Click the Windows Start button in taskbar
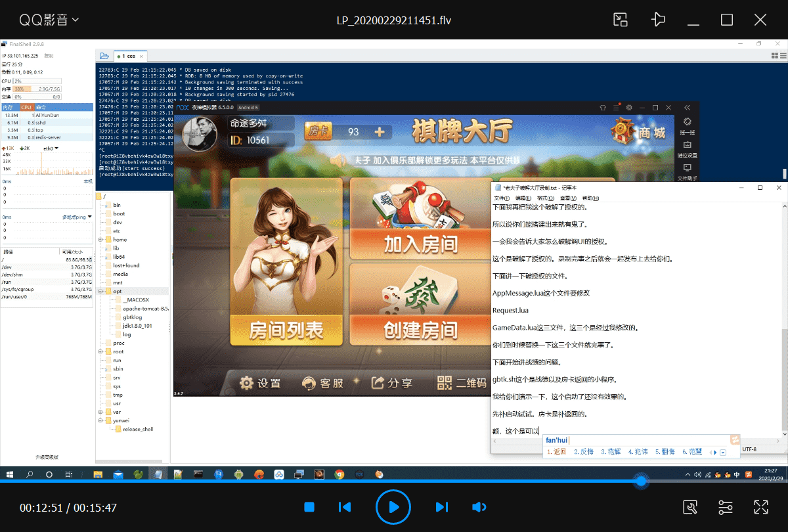The height and width of the screenshot is (532, 788). (9, 474)
